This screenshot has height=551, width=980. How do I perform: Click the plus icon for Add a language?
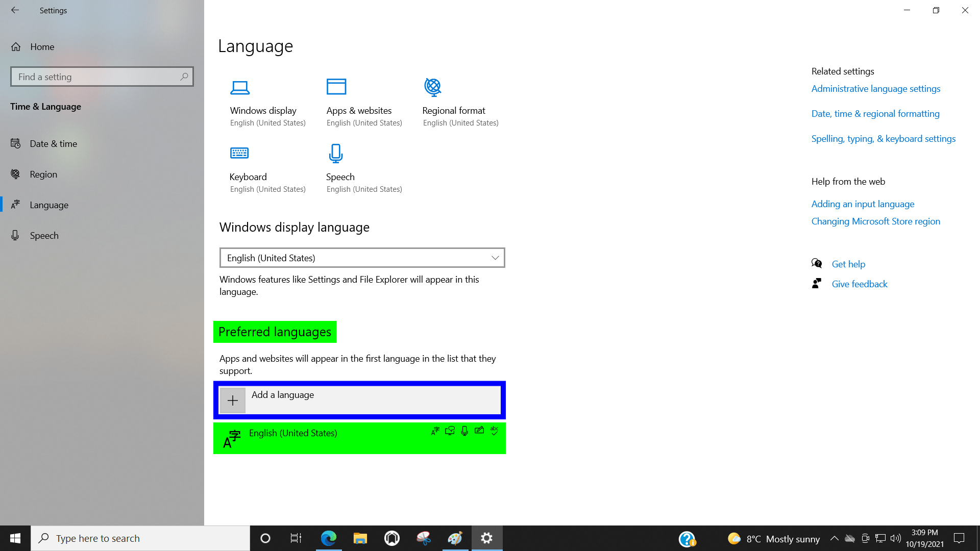point(233,400)
